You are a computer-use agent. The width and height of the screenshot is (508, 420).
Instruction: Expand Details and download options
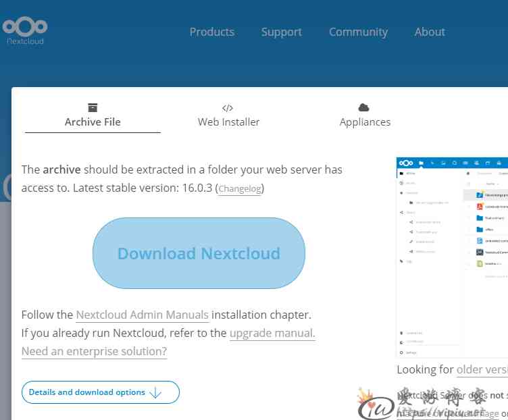[x=101, y=392]
